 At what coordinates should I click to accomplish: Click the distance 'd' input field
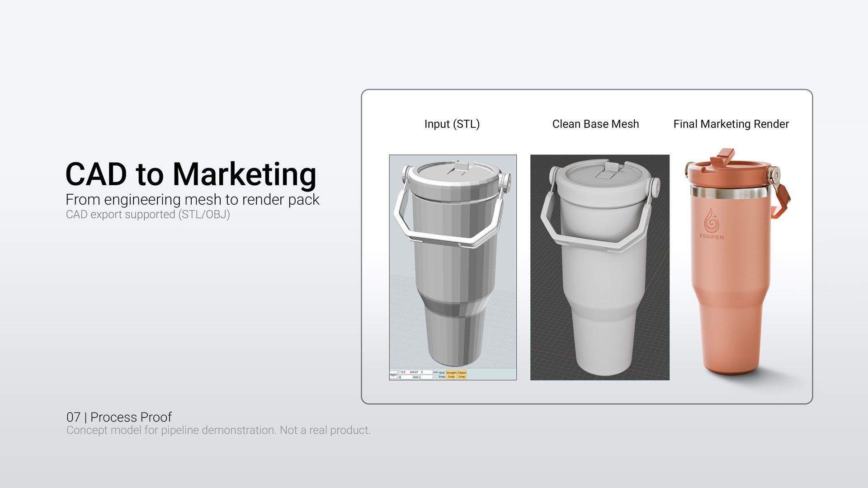click(x=406, y=377)
